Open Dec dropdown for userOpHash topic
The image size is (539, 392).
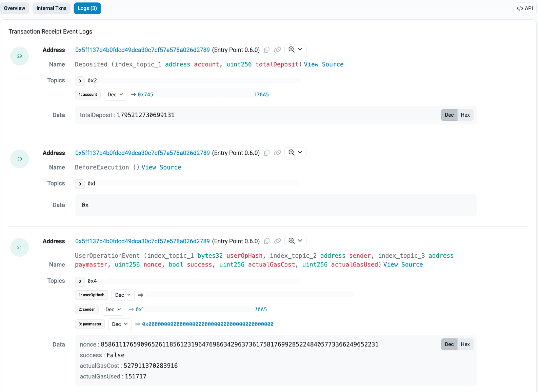[123, 295]
